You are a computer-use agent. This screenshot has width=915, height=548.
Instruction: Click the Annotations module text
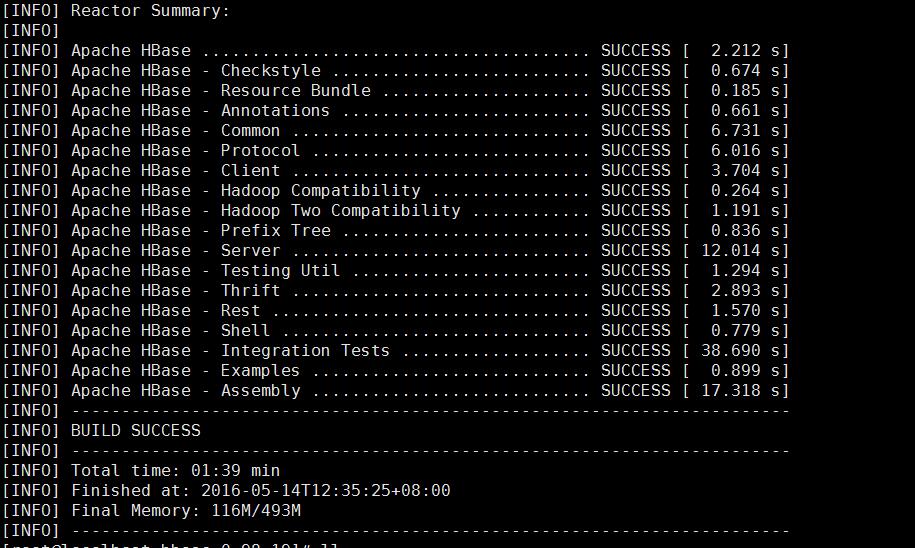click(275, 110)
